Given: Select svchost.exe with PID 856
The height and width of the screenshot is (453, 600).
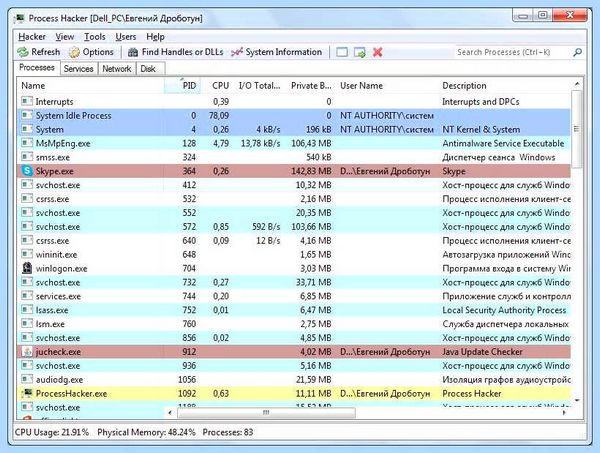Looking at the screenshot, I should tap(294, 338).
